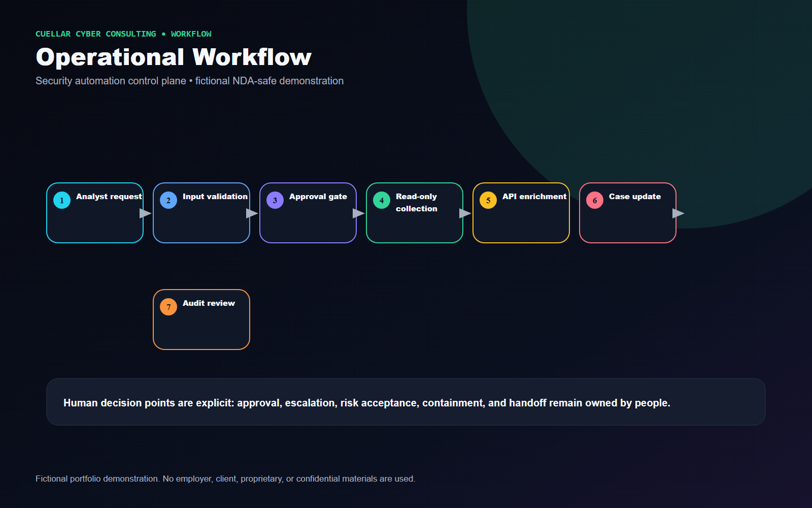
Task: Select the 'Case update' label
Action: click(635, 197)
